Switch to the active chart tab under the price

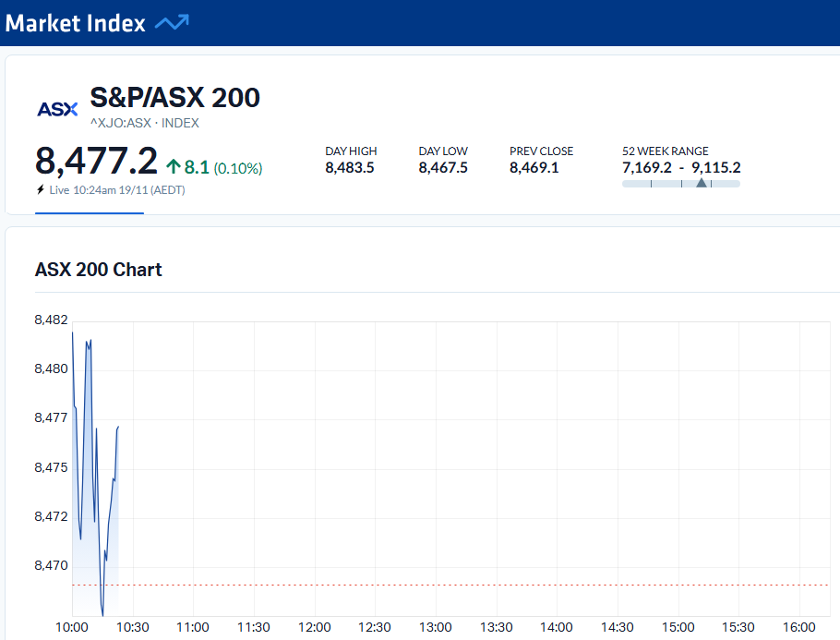pyautogui.click(x=90, y=211)
